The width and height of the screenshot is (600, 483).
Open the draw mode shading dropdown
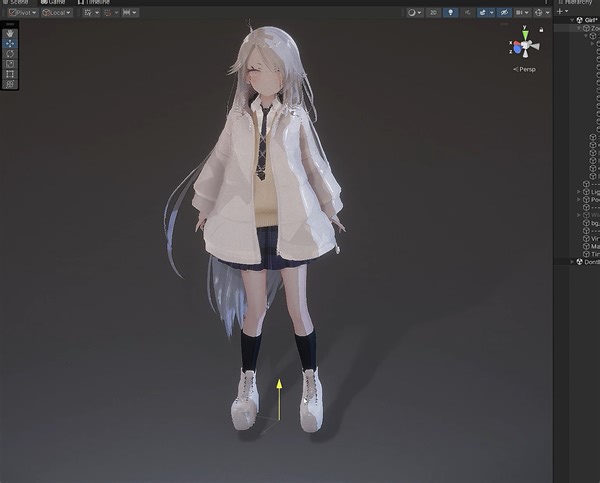point(414,13)
